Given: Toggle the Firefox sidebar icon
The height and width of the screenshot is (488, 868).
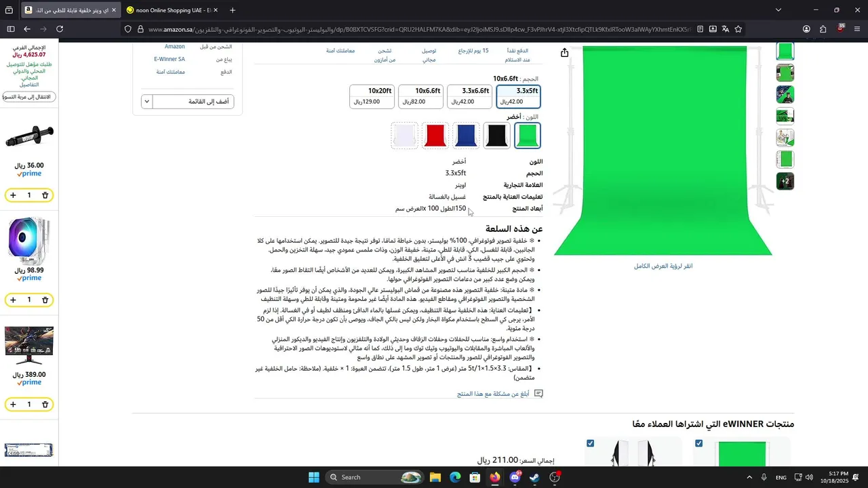Looking at the screenshot, I should pos(11,29).
